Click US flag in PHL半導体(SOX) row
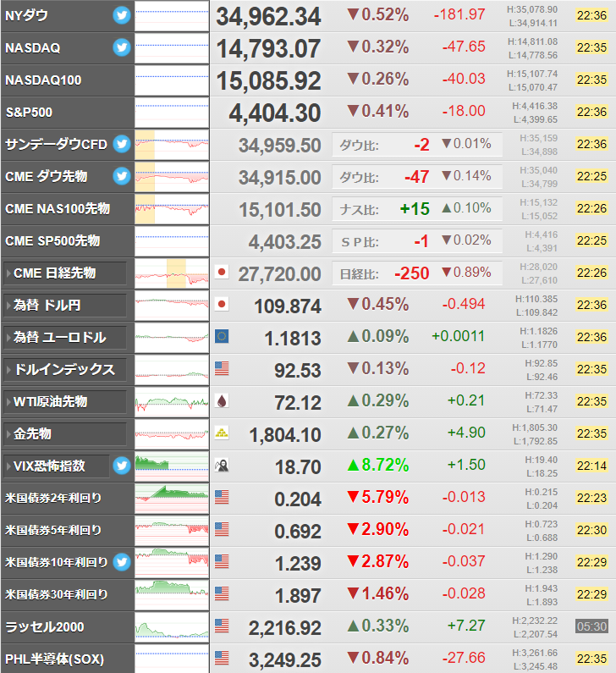 coord(222,658)
